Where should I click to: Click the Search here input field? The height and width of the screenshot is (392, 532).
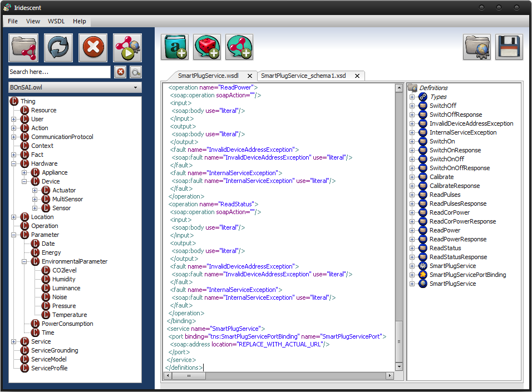click(60, 72)
